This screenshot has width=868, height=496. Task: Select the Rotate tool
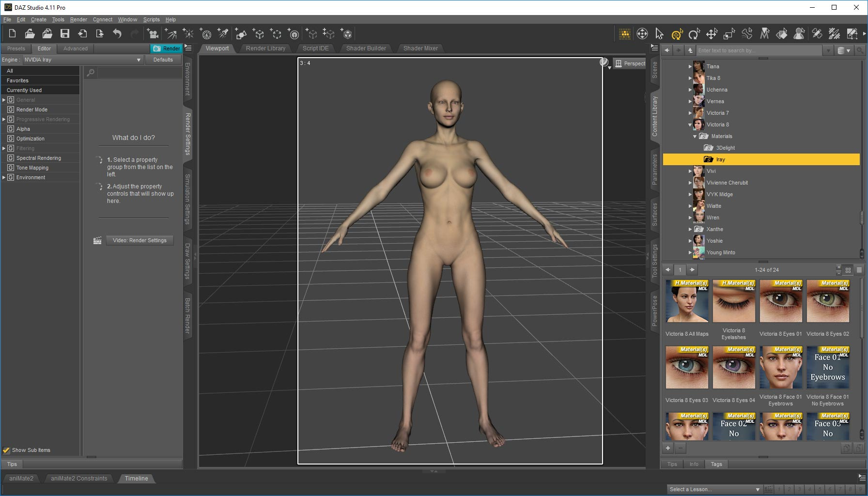(x=694, y=33)
